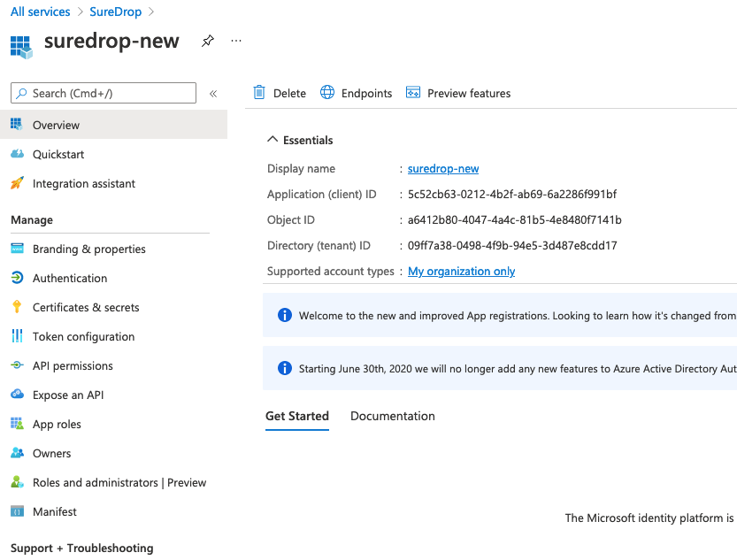Follow the suredrop-new display name link

[x=443, y=168]
